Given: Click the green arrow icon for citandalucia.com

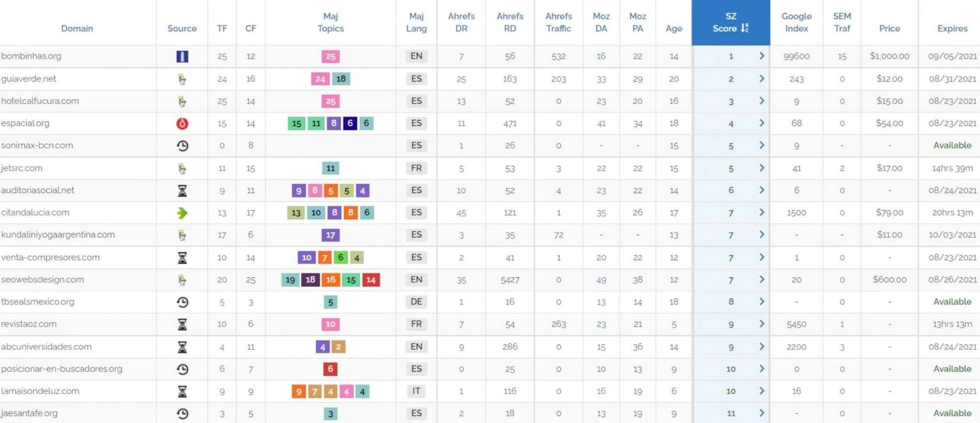Looking at the screenshot, I should coord(182,213).
